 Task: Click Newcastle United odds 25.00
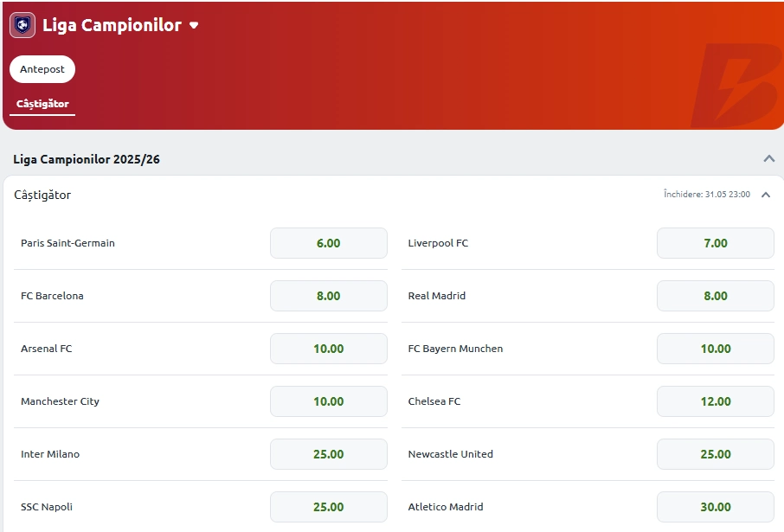716,454
